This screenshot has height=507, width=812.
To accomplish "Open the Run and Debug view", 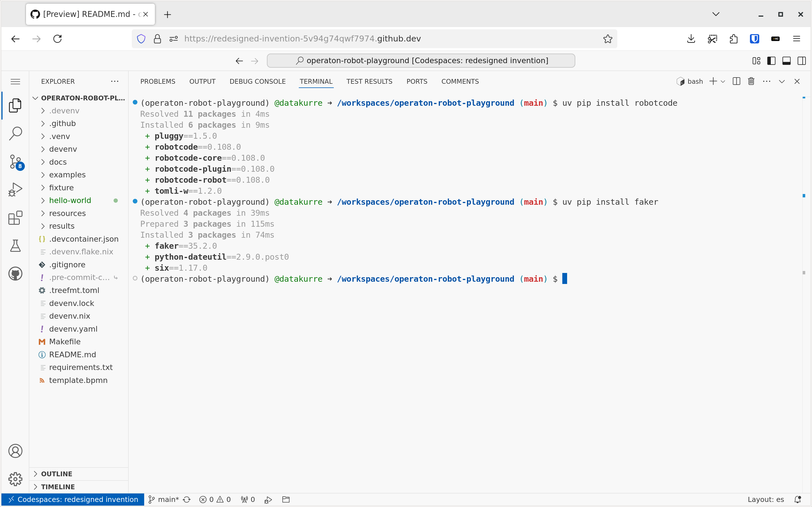I will point(16,190).
